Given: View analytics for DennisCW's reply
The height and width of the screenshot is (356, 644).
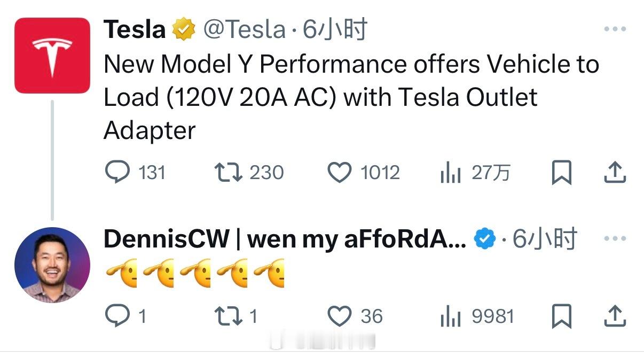Looking at the screenshot, I should (x=450, y=316).
